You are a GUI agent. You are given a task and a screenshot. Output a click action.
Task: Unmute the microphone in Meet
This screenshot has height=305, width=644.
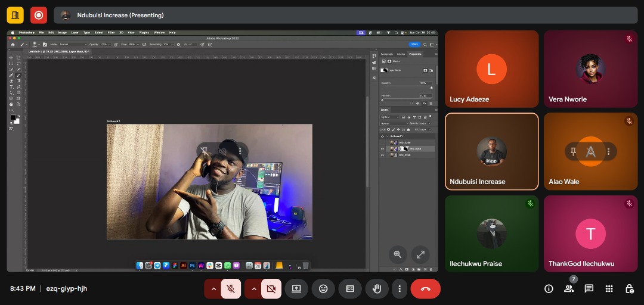(x=231, y=288)
